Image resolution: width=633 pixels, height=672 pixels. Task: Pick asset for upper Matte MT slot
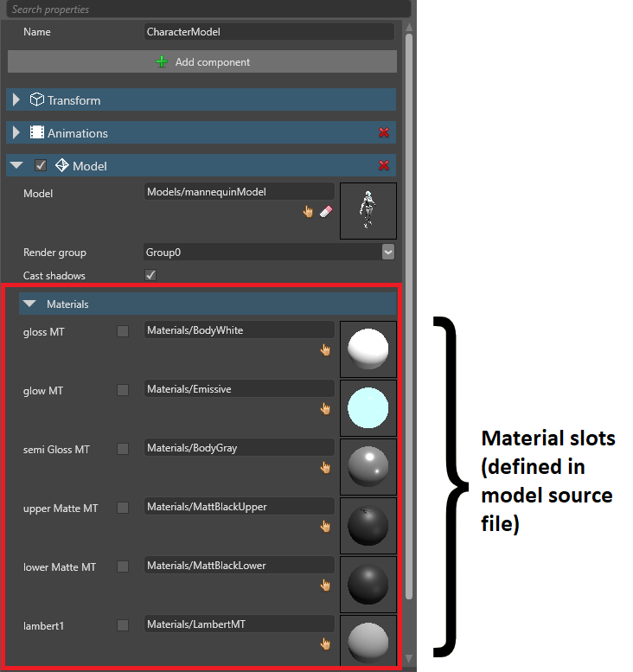tap(326, 527)
